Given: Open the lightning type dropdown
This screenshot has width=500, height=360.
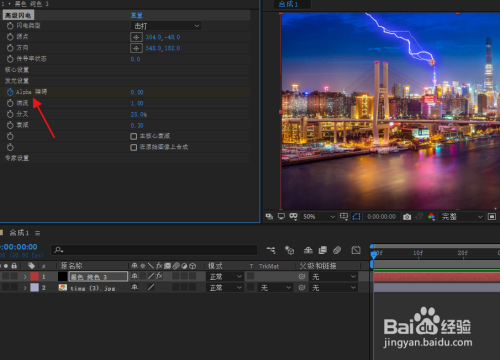Looking at the screenshot, I should click(166, 26).
